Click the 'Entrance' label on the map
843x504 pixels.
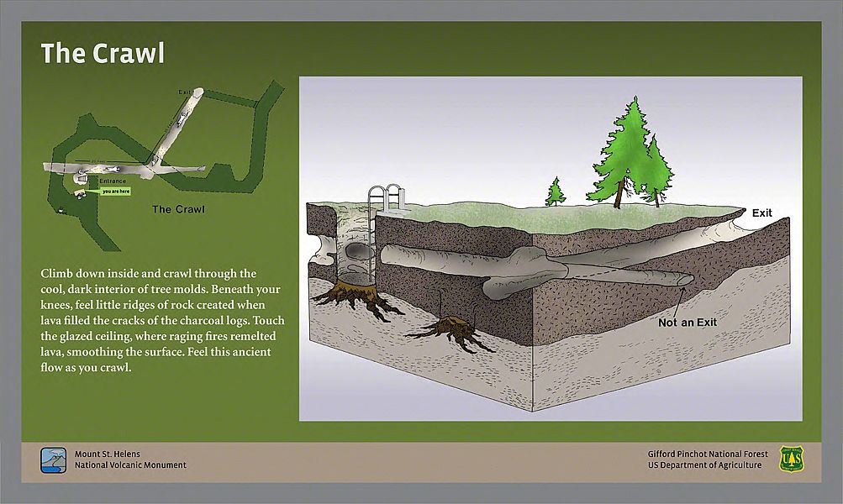113,181
